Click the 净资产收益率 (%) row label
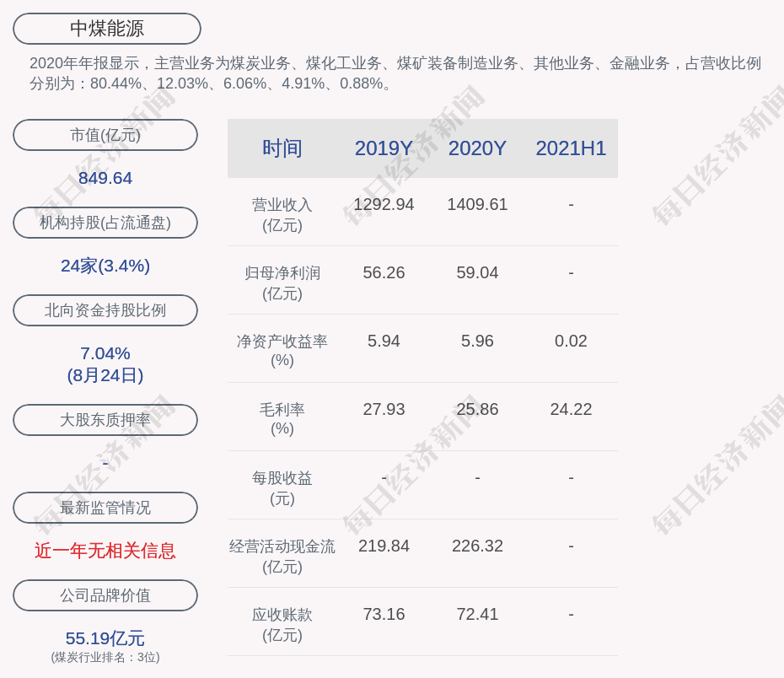784x678 pixels. [282, 351]
